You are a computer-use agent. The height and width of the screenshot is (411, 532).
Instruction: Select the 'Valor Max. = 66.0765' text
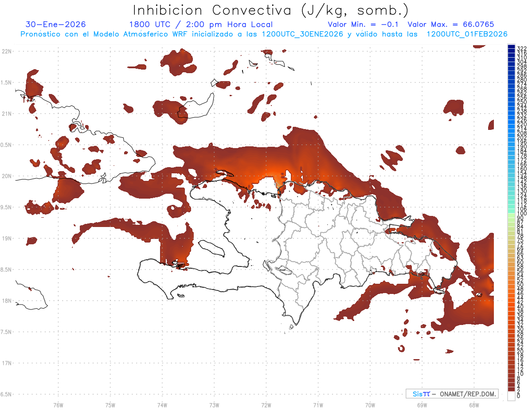click(451, 24)
